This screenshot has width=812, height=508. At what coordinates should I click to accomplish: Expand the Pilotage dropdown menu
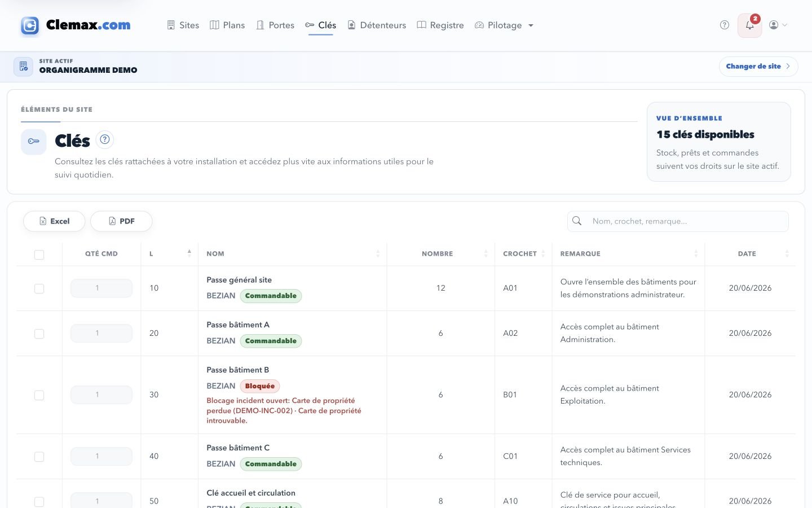coord(504,25)
